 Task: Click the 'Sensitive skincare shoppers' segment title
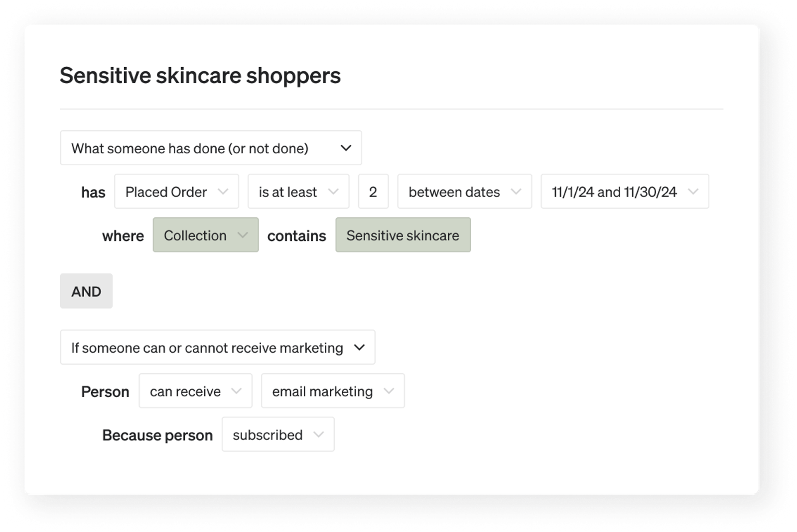click(x=200, y=76)
